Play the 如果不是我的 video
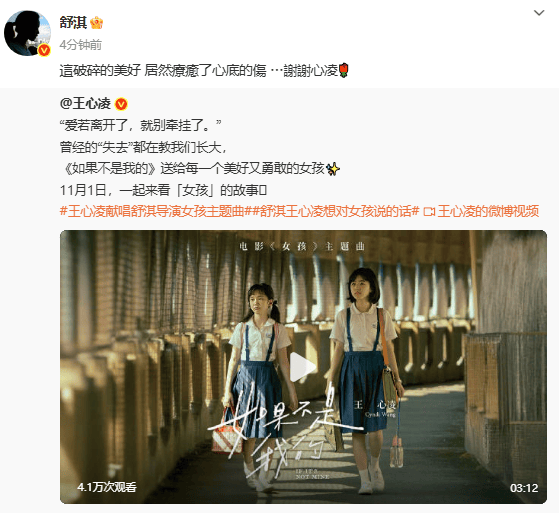The width and height of the screenshot is (559, 513). 303,367
